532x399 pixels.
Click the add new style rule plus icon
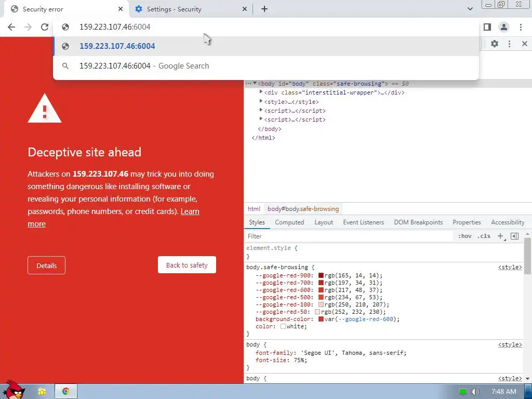(x=500, y=236)
